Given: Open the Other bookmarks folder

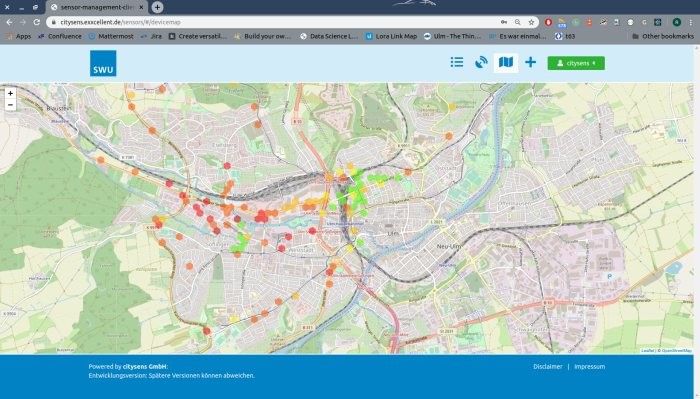Looking at the screenshot, I should coord(663,36).
